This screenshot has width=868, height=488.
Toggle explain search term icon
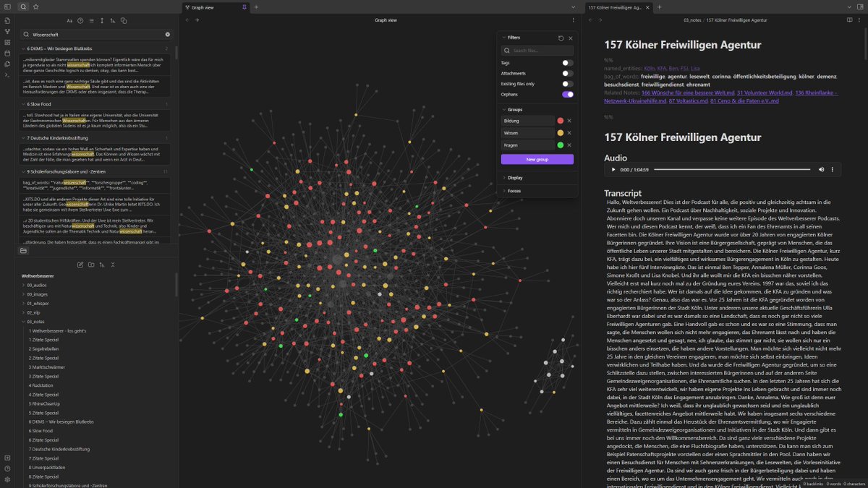(x=80, y=21)
